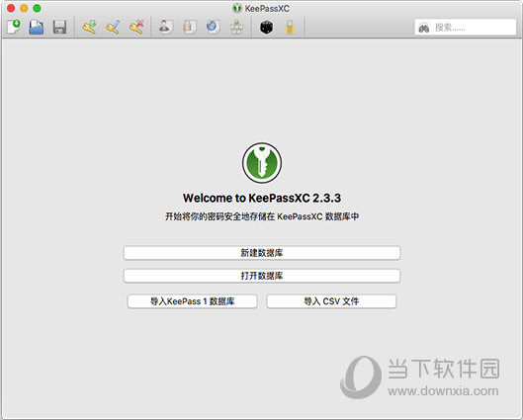Click the Welcome to KeePassXC 2.3.3 heading
This screenshot has width=523, height=420.
click(x=262, y=198)
